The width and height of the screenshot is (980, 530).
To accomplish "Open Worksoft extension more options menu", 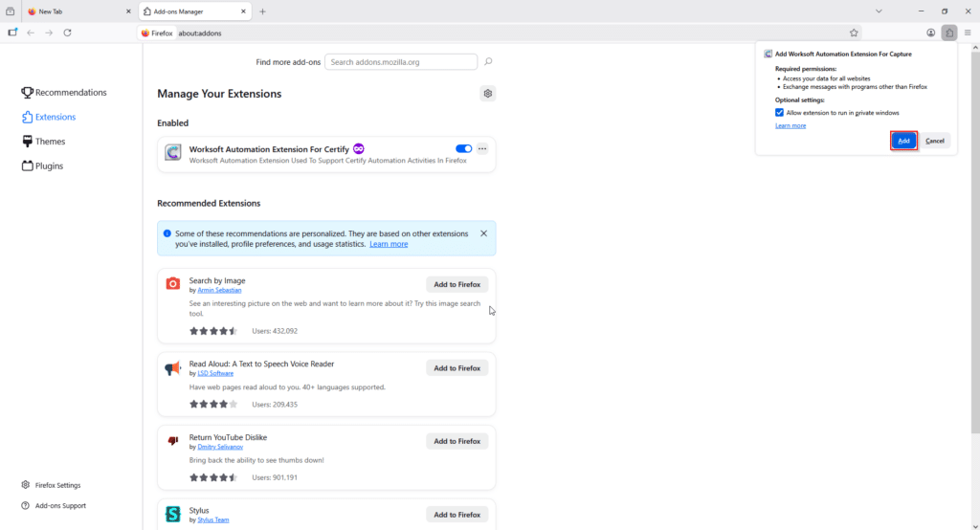I will 482,148.
